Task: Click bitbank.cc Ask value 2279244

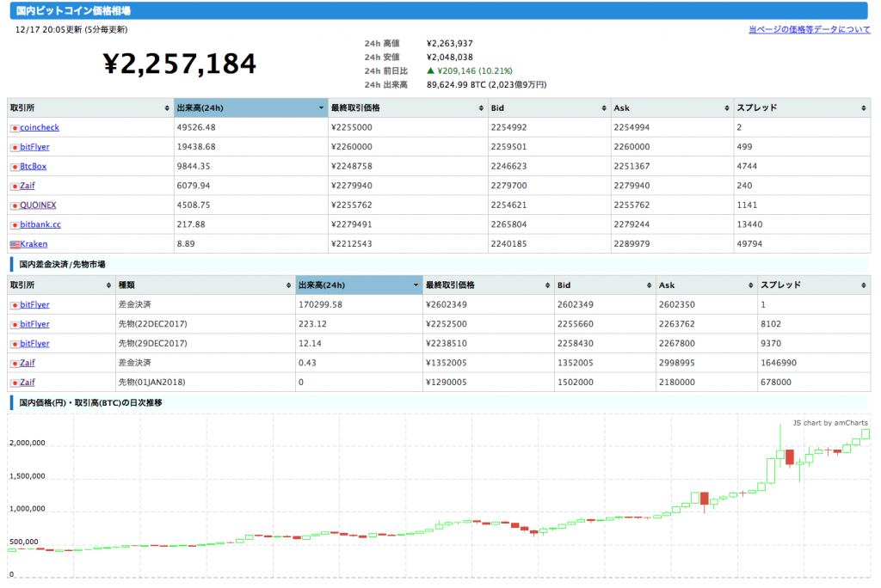Action: tap(631, 224)
